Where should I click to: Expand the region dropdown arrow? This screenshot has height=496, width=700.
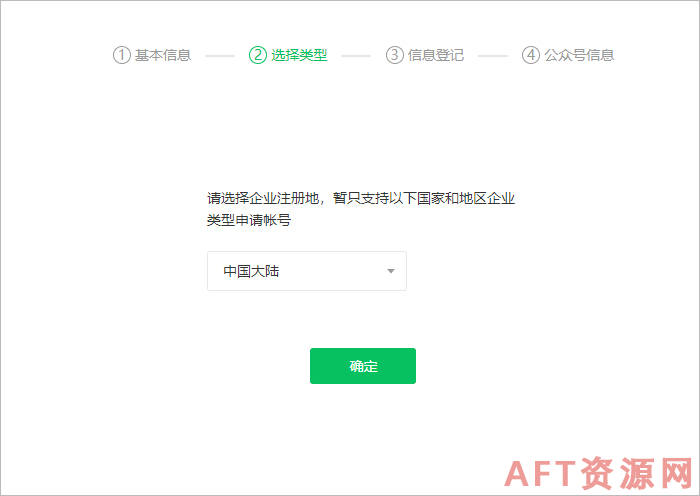[391, 271]
